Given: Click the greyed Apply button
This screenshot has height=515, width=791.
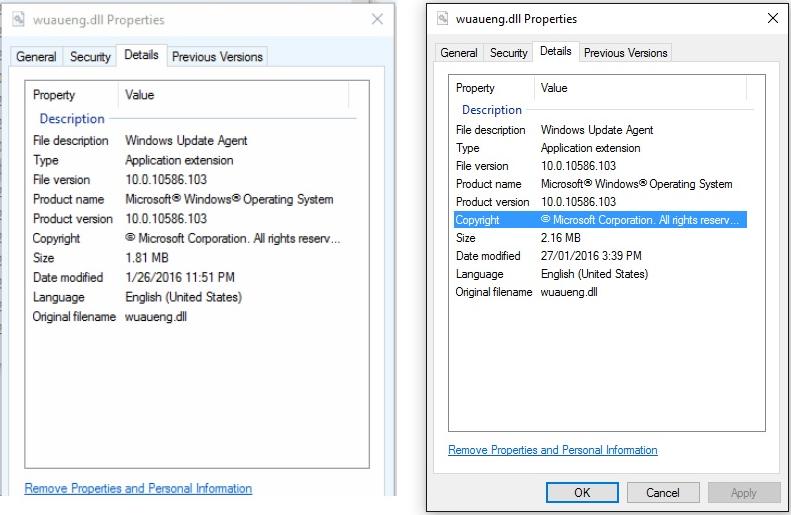Looking at the screenshot, I should click(744, 493).
